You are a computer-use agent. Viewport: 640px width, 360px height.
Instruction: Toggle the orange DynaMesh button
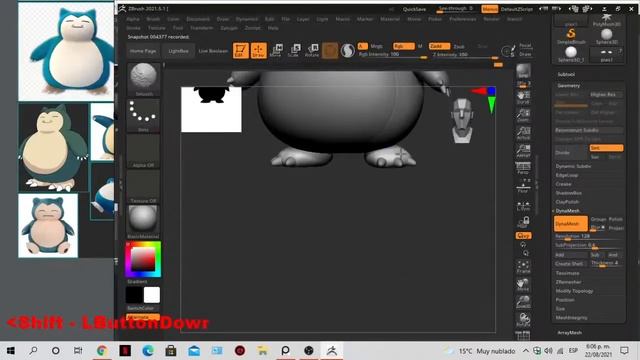point(571,224)
